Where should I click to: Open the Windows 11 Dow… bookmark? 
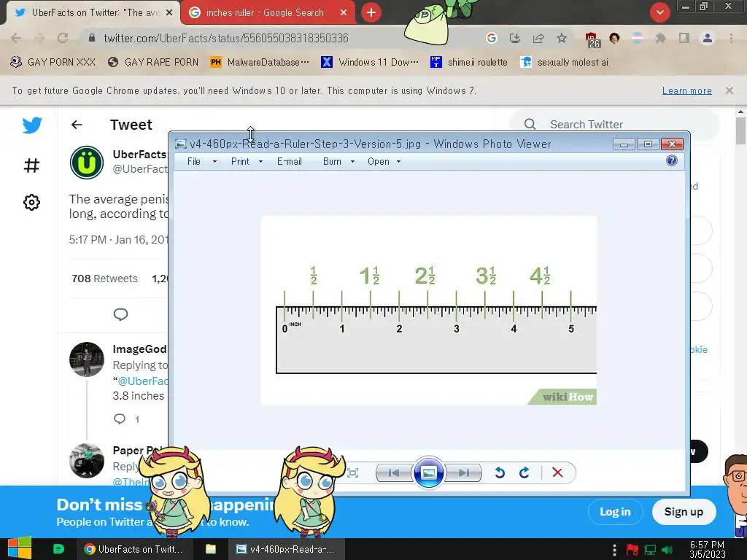tap(370, 62)
